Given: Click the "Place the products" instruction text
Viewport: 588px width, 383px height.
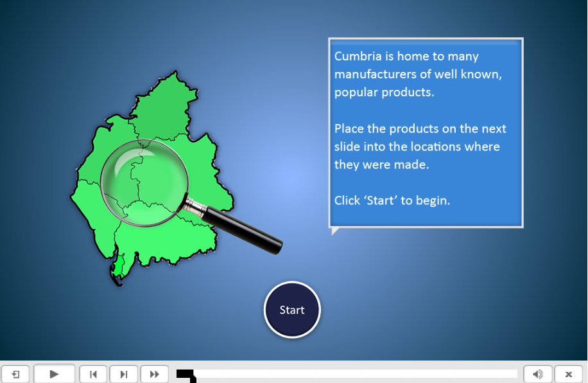Looking at the screenshot, I should (x=420, y=147).
